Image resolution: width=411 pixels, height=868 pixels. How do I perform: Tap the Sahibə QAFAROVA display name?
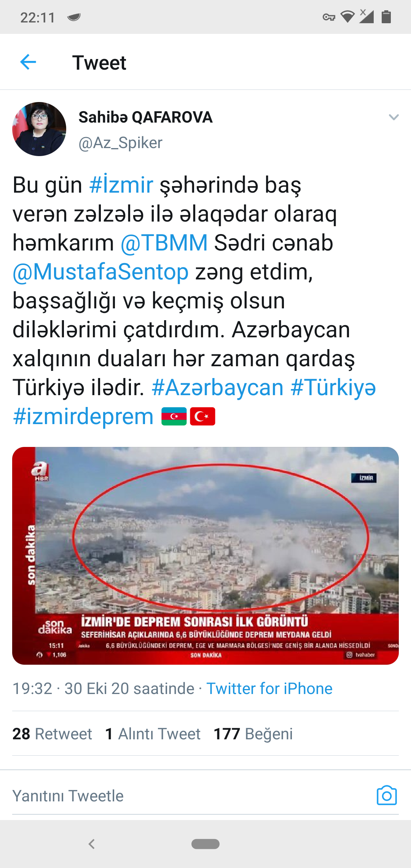point(145,117)
